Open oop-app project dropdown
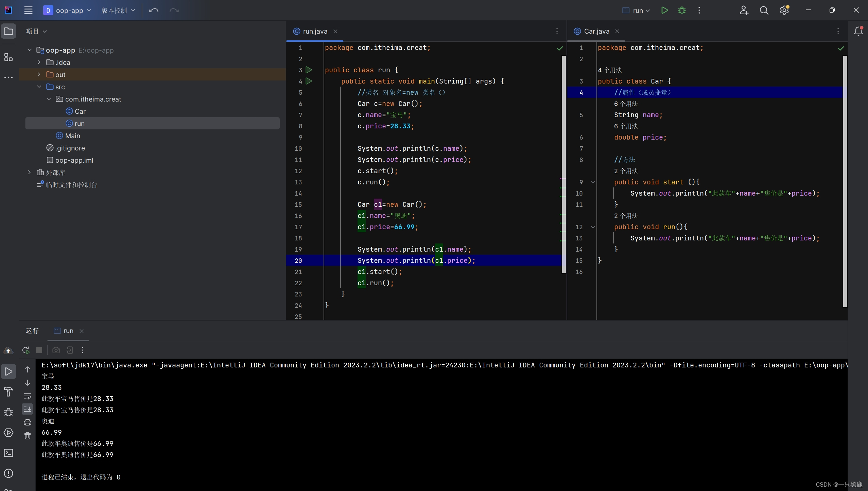 tap(67, 10)
